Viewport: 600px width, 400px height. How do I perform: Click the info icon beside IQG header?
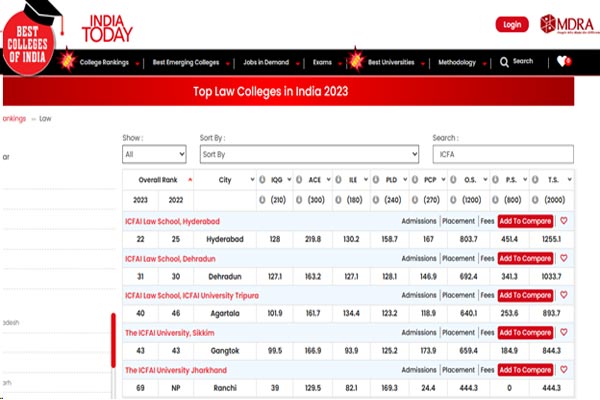(x=262, y=180)
